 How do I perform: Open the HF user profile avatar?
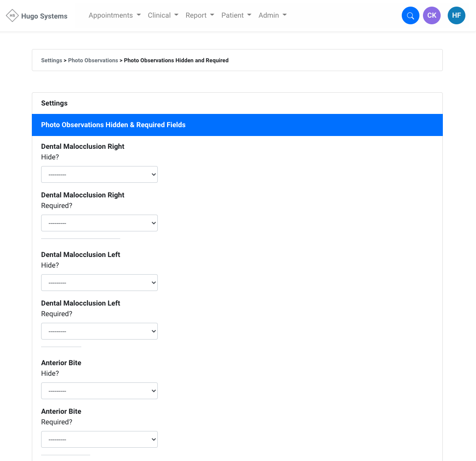click(x=456, y=15)
